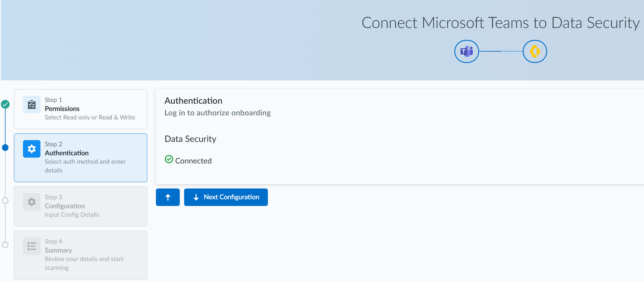Click the blue progress dot for Step 2

tap(5, 148)
